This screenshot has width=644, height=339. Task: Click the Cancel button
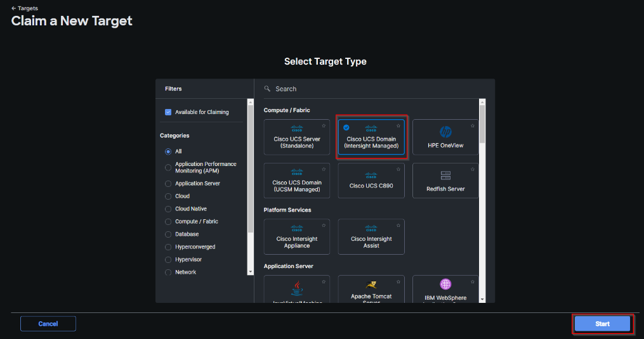pyautogui.click(x=48, y=324)
